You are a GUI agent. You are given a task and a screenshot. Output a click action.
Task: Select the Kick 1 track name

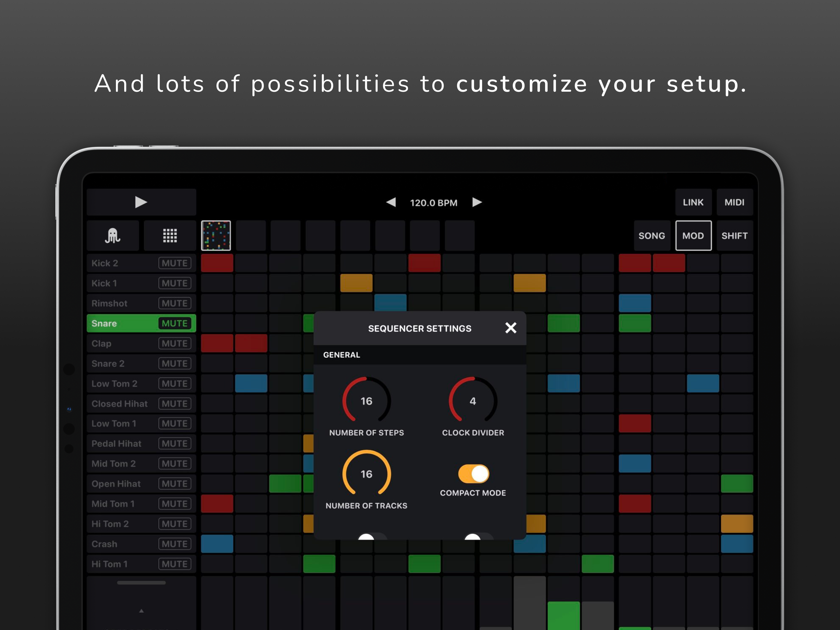104,283
